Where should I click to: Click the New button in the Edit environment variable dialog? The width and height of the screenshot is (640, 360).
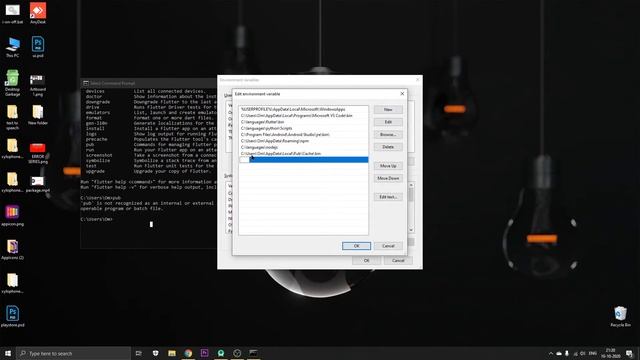[388, 110]
